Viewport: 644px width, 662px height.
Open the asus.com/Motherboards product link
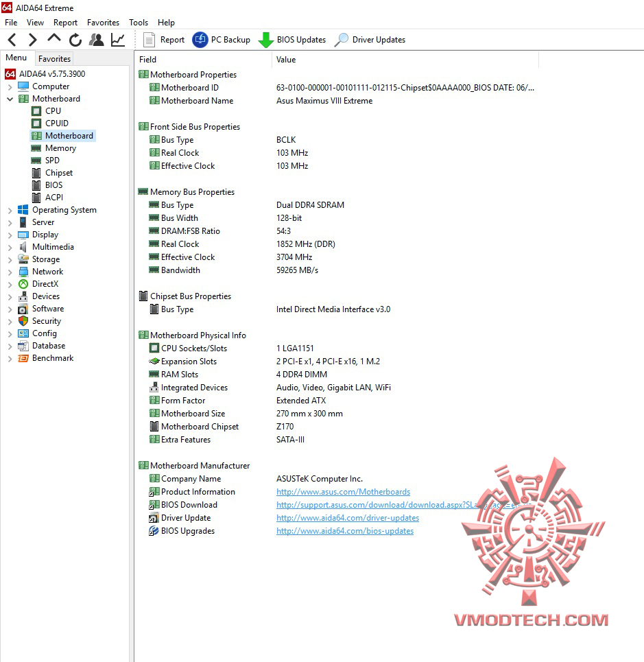pyautogui.click(x=343, y=492)
